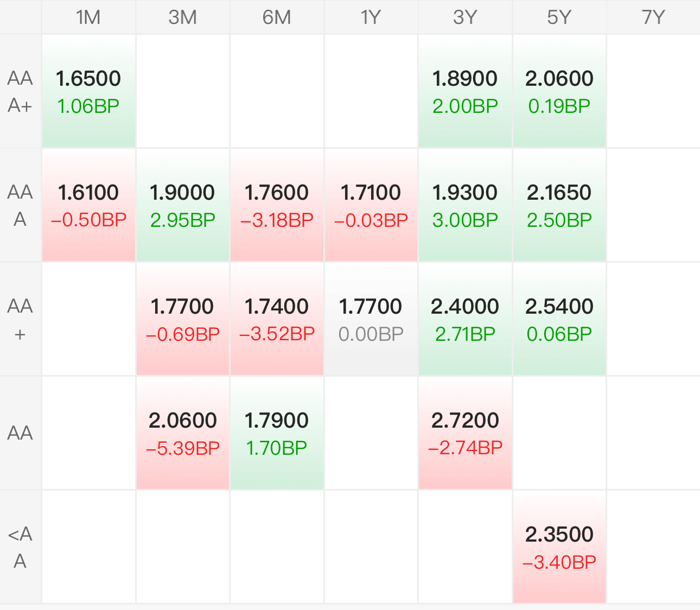
Task: Click AA 3M cell with -5.39BP
Action: [182, 433]
